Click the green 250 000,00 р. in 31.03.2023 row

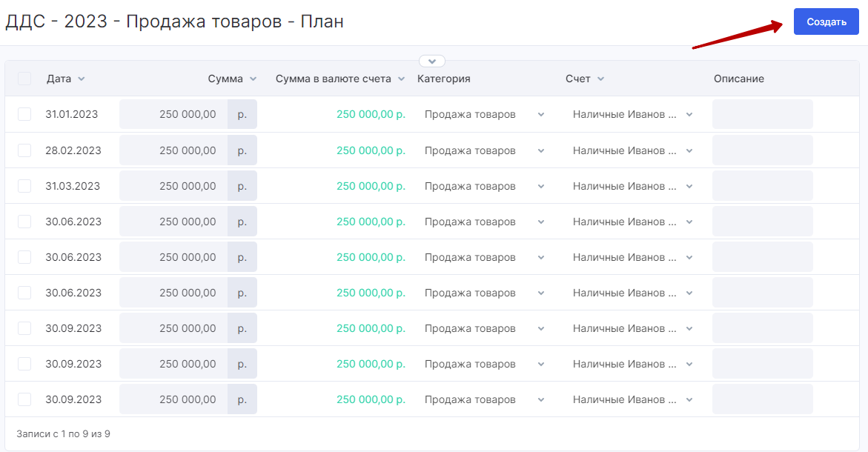pos(371,186)
